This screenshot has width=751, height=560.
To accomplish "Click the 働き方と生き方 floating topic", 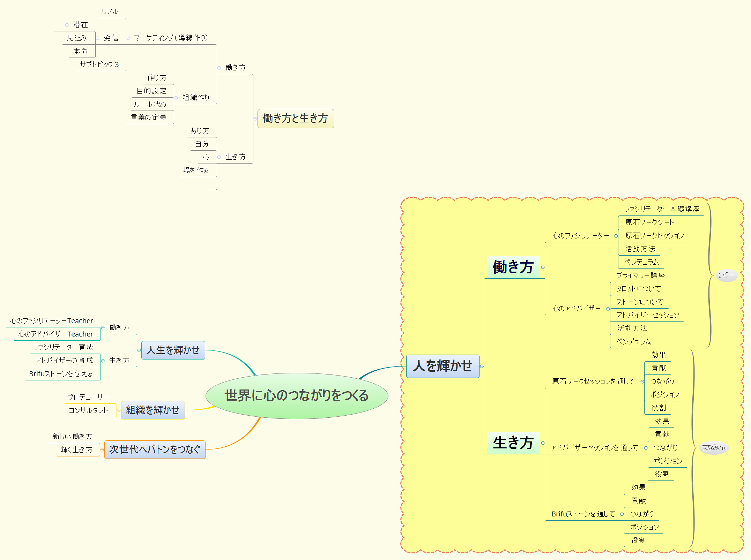I will click(296, 119).
